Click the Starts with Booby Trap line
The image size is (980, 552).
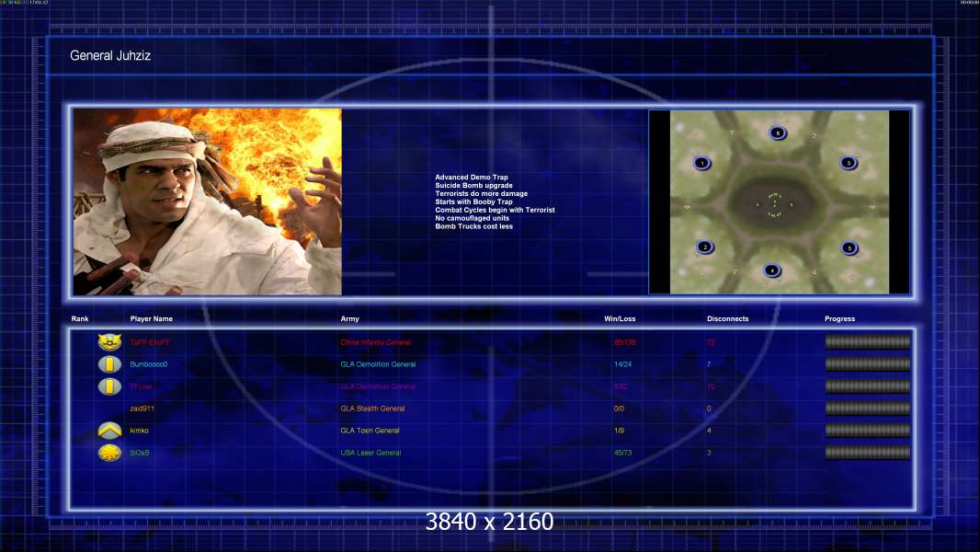pyautogui.click(x=473, y=201)
